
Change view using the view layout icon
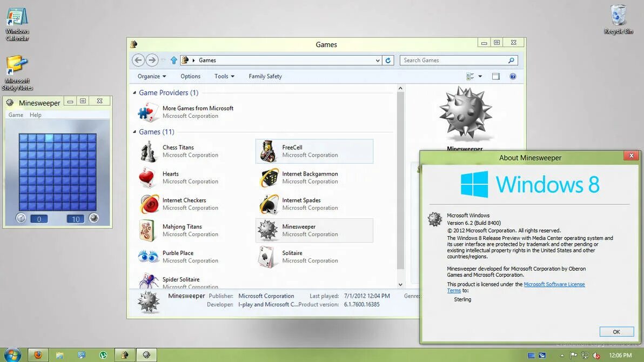[470, 76]
